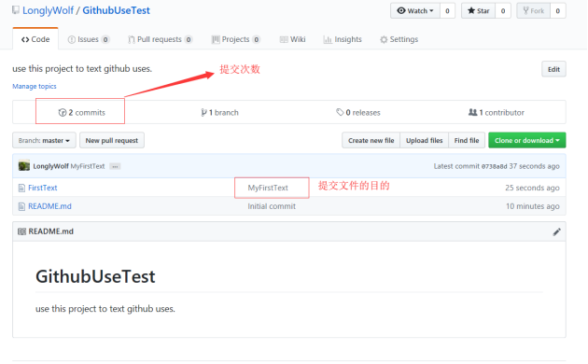Open the MyFirstText latest commit message
The width and height of the screenshot is (588, 364).
point(88,166)
